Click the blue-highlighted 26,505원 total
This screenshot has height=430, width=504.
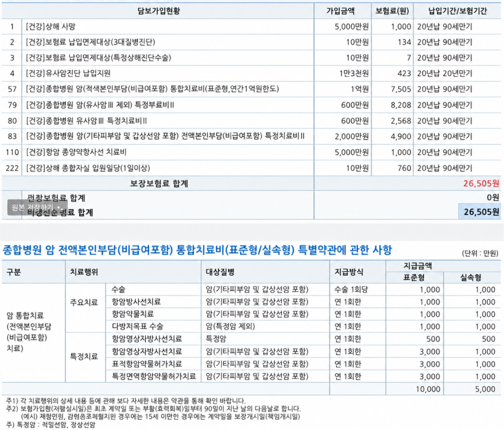tap(481, 211)
